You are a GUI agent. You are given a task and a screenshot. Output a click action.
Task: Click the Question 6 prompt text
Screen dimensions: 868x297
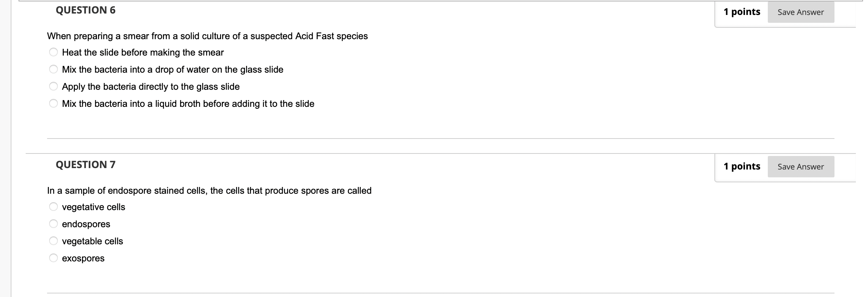coord(208,36)
